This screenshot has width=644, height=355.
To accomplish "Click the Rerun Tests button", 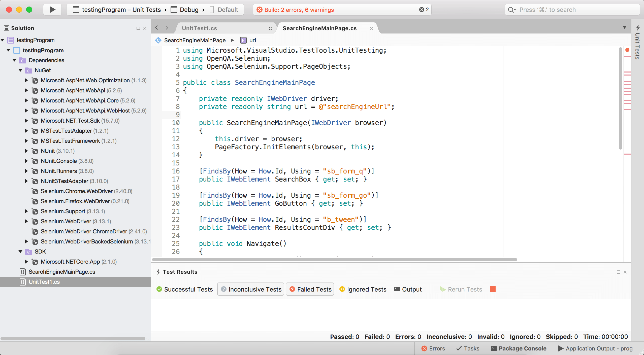I will pyautogui.click(x=461, y=289).
